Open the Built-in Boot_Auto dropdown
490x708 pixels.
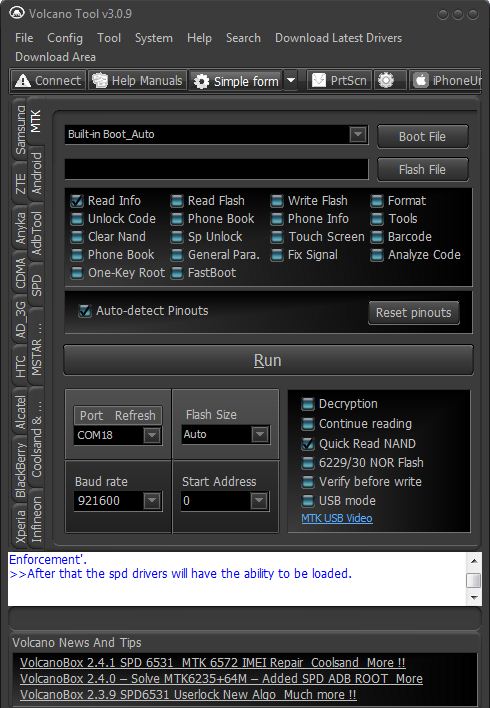pos(358,134)
